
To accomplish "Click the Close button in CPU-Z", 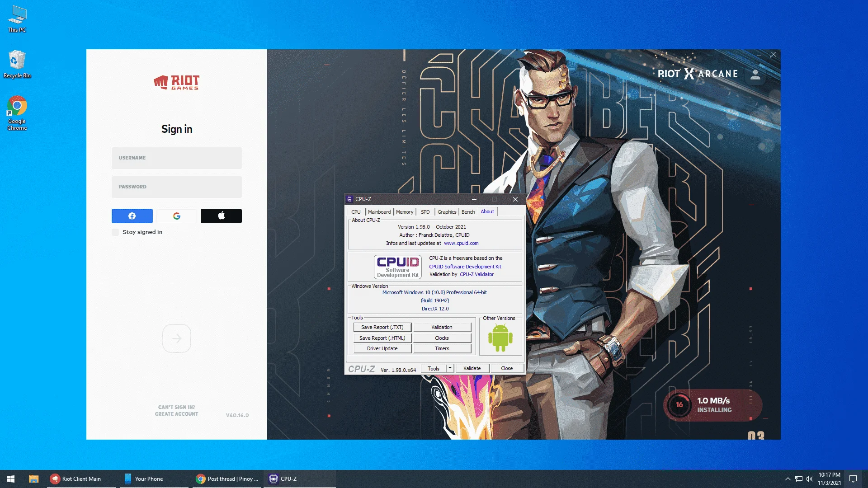I will (507, 368).
